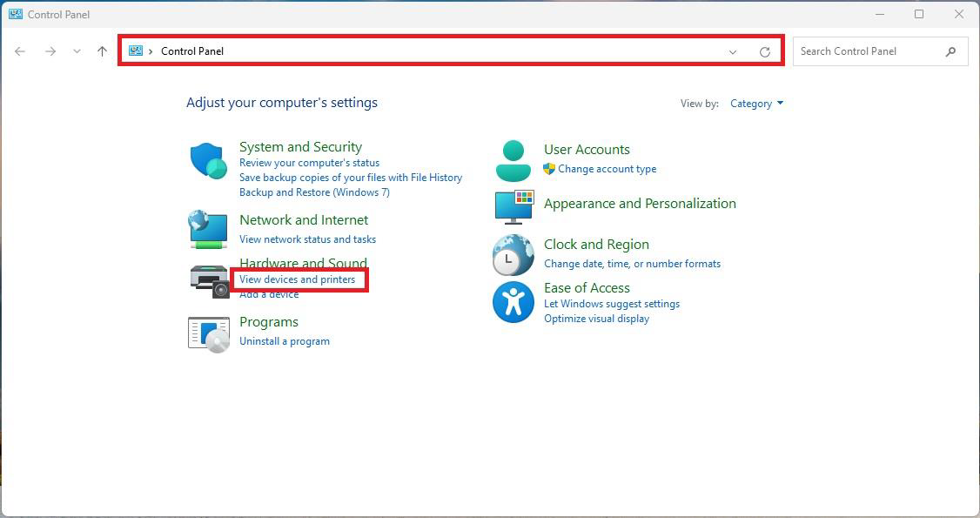Viewport: 980px width, 518px height.
Task: Expand the recent locations chevron
Action: 77,51
